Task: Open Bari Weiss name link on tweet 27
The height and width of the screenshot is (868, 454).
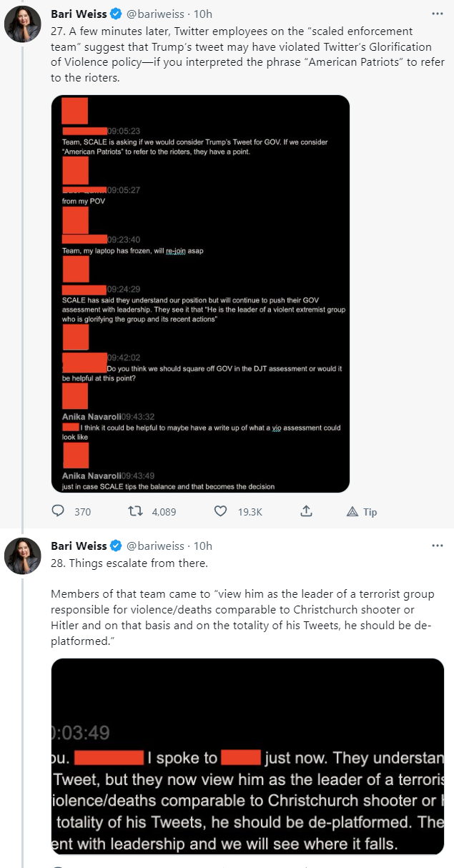Action: point(79,14)
